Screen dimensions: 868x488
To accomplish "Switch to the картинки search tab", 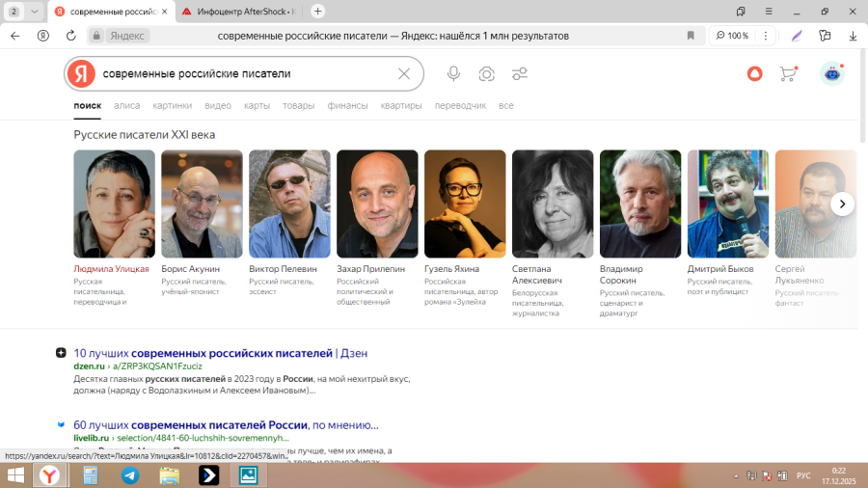I will pyautogui.click(x=172, y=105).
